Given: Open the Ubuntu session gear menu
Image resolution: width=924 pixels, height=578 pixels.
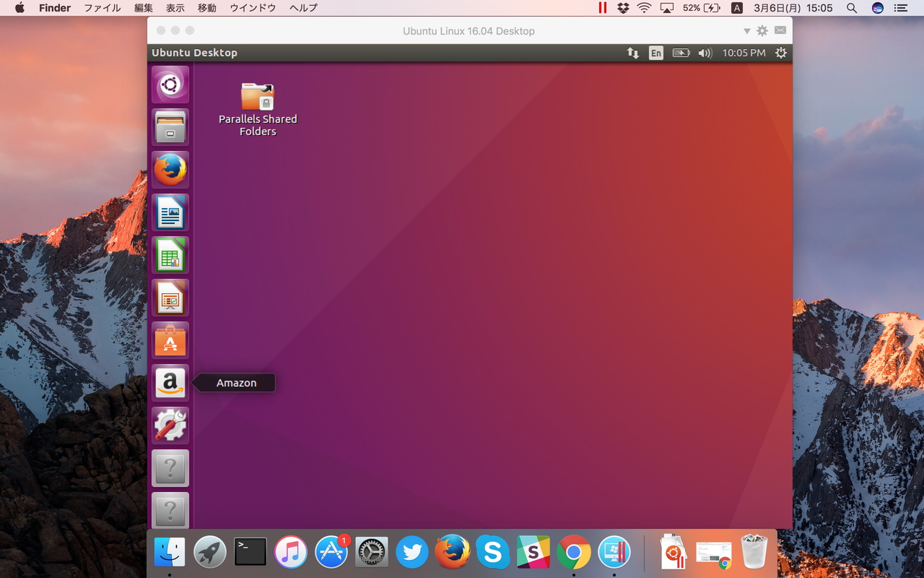Looking at the screenshot, I should pyautogui.click(x=780, y=53).
